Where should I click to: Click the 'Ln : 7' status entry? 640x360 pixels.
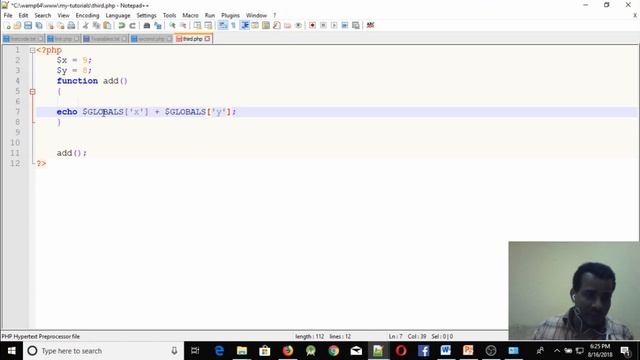click(395, 336)
